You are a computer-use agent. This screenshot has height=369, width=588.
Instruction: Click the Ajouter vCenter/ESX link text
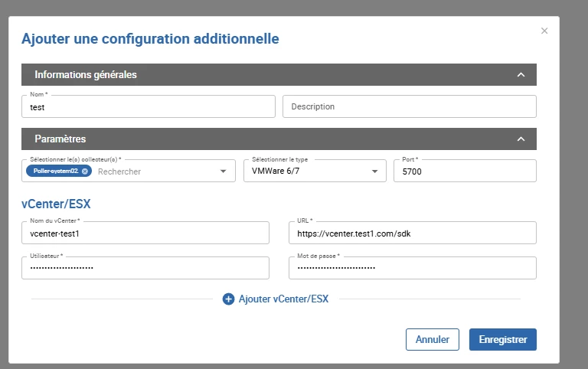(283, 299)
